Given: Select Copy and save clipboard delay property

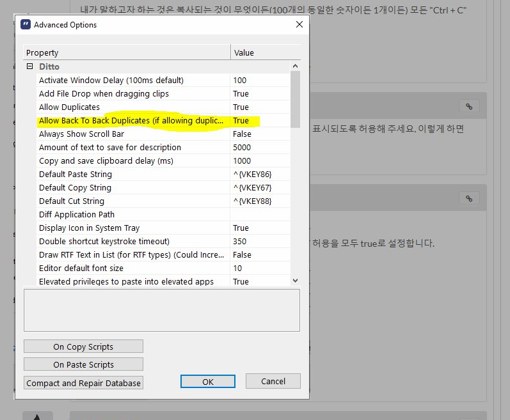Looking at the screenshot, I should tap(132, 161).
